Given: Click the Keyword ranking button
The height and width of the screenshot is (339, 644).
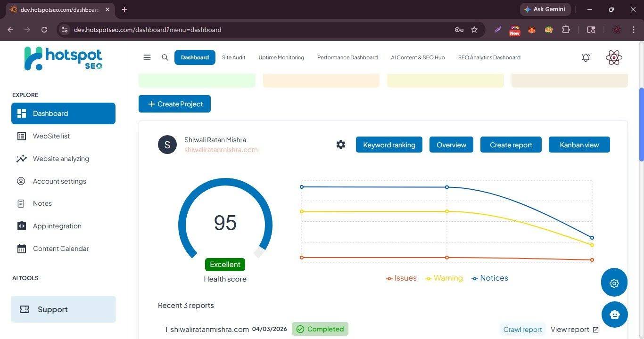Looking at the screenshot, I should [389, 145].
